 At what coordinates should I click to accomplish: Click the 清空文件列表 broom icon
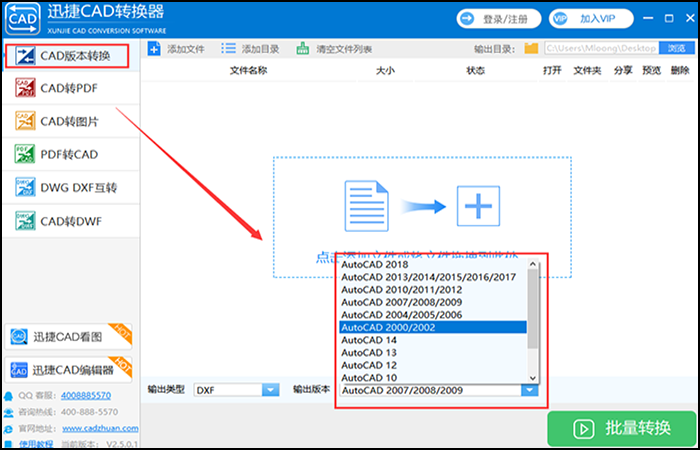[x=303, y=49]
